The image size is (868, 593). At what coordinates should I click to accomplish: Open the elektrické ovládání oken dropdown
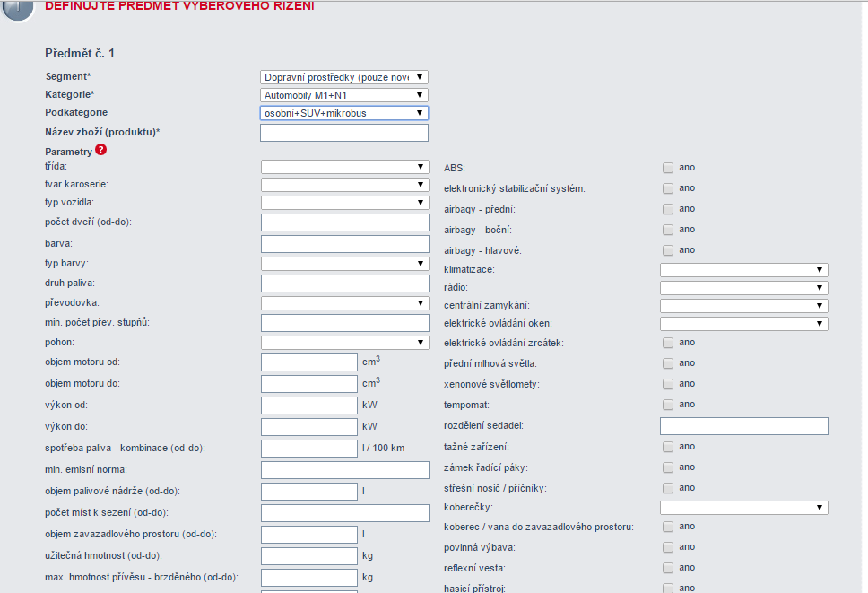point(744,323)
